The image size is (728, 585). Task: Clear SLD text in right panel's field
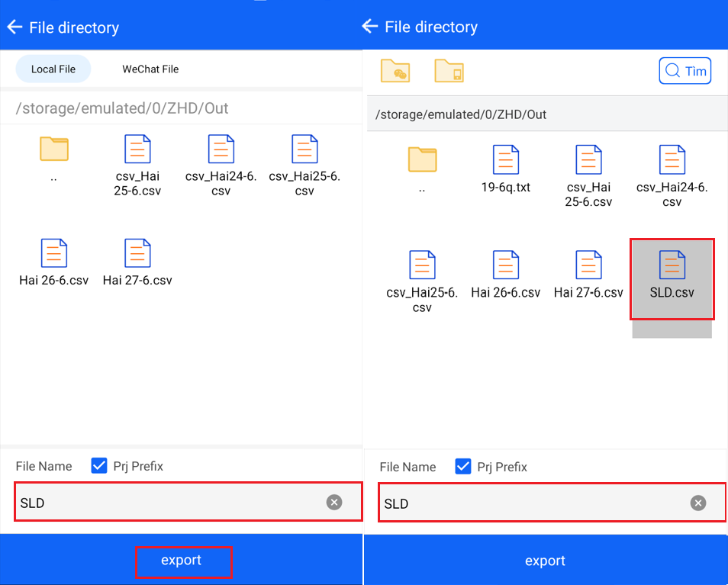[697, 503]
